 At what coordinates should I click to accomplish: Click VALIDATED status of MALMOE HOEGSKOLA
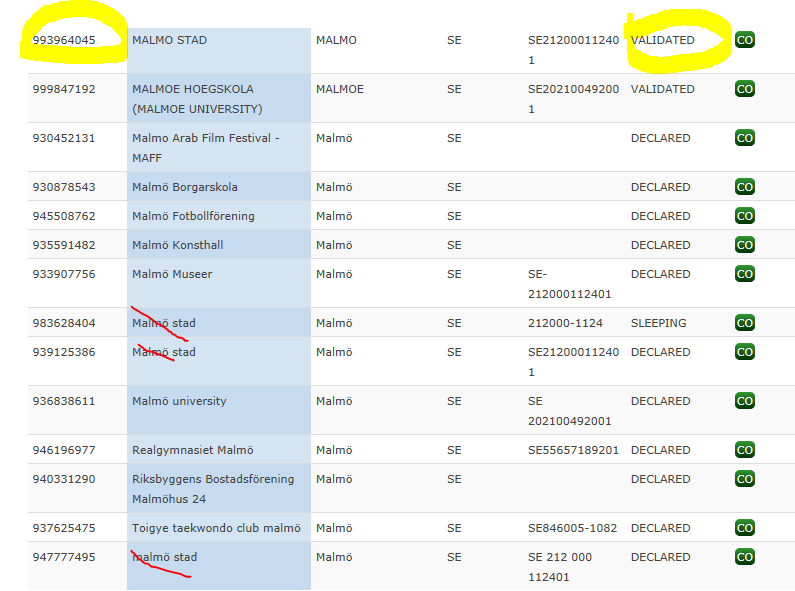coord(663,89)
